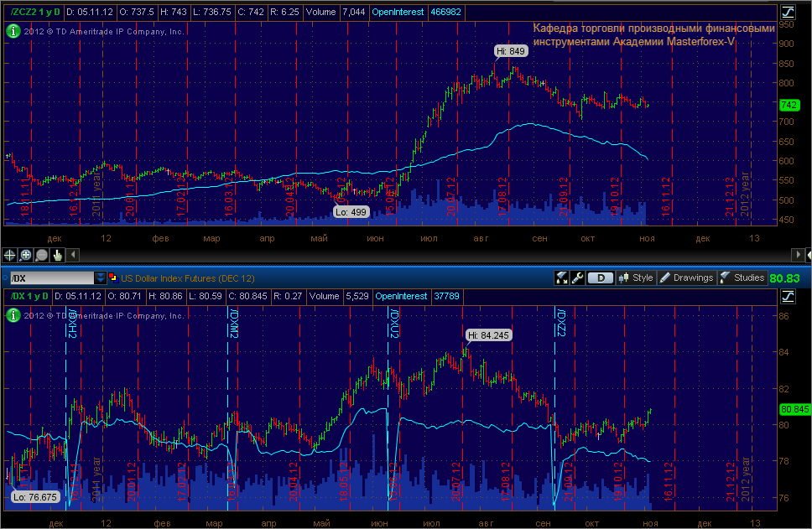Open the Studies menu
The height and width of the screenshot is (529, 812).
coord(742,278)
